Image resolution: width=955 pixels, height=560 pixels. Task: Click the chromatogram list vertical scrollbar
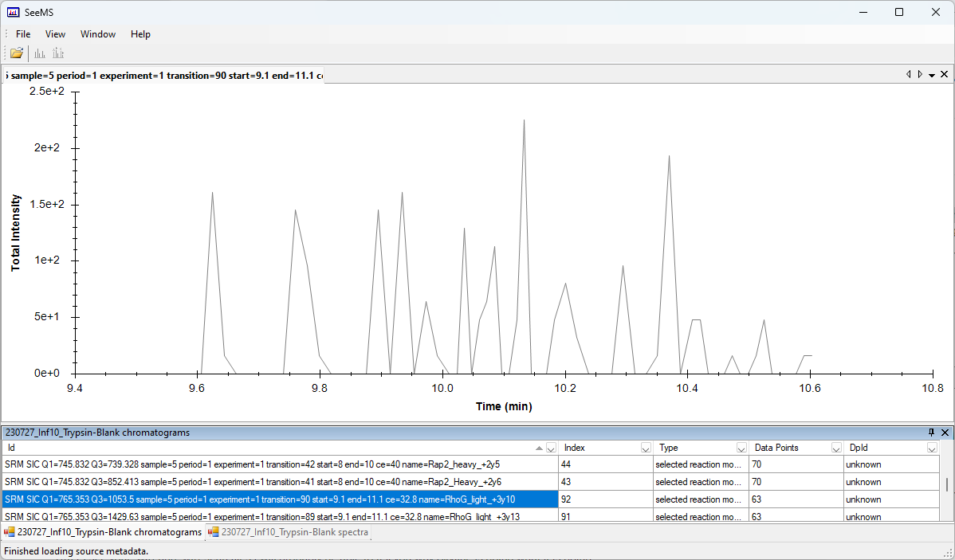click(x=947, y=486)
